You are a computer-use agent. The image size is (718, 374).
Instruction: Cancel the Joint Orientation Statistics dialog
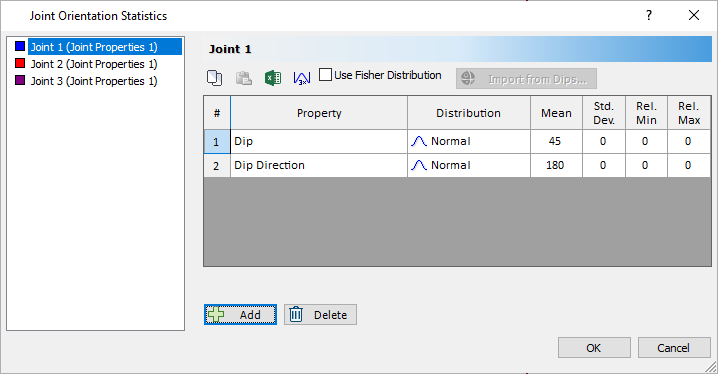click(674, 348)
